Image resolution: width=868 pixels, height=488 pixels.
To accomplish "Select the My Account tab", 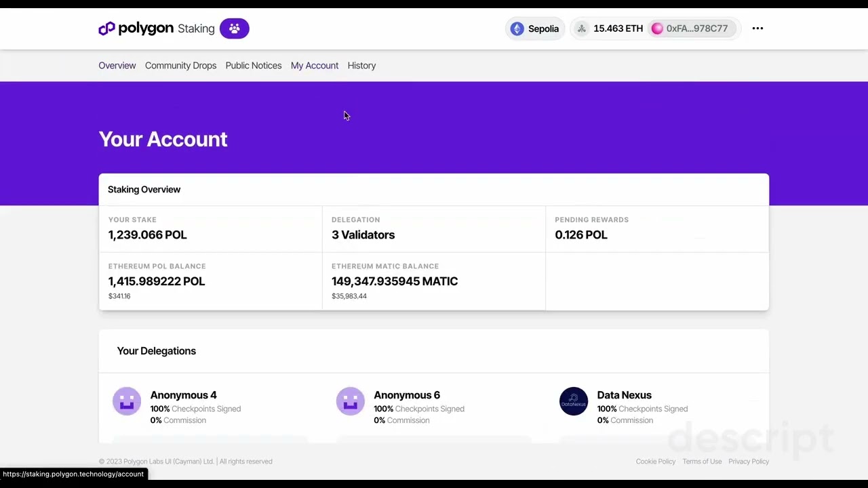I will (x=315, y=66).
